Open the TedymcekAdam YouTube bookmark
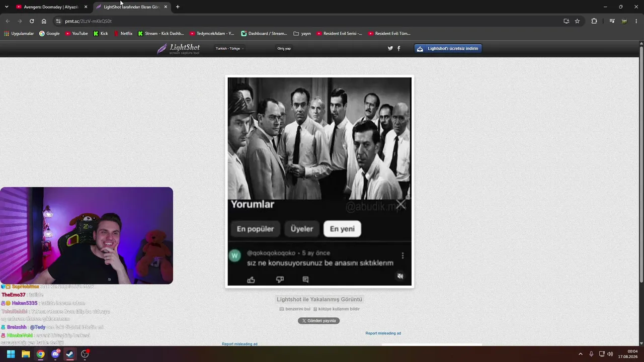The image size is (644, 362). pos(212,34)
